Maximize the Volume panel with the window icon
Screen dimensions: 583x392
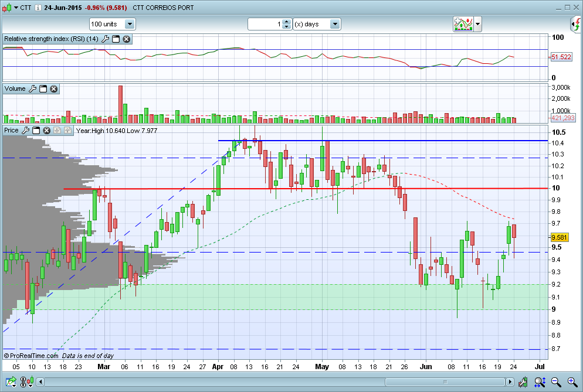click(43, 89)
